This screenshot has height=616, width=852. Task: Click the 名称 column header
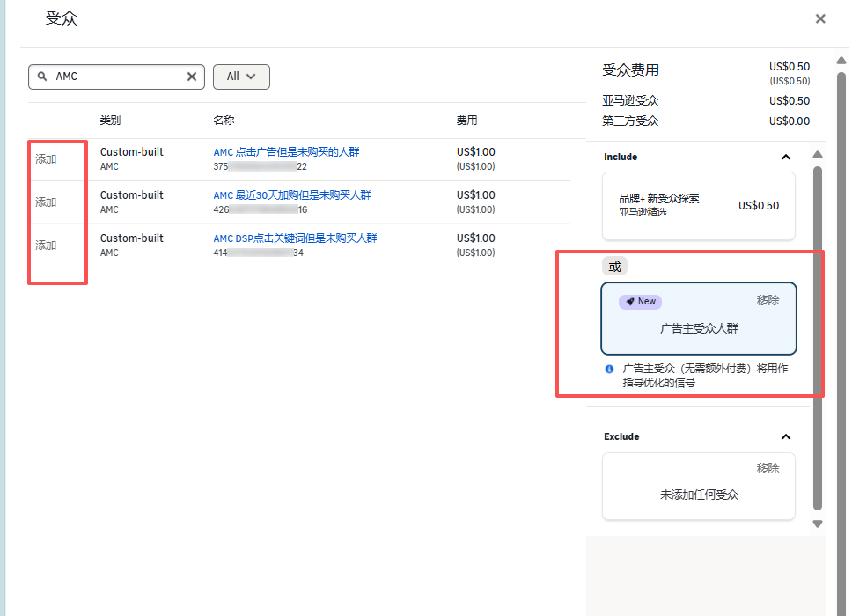click(224, 121)
